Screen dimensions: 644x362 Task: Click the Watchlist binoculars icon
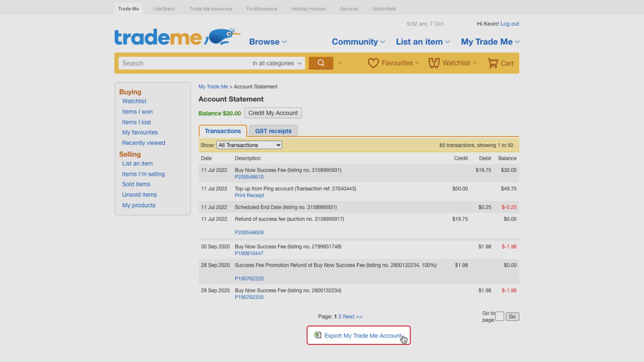click(434, 63)
